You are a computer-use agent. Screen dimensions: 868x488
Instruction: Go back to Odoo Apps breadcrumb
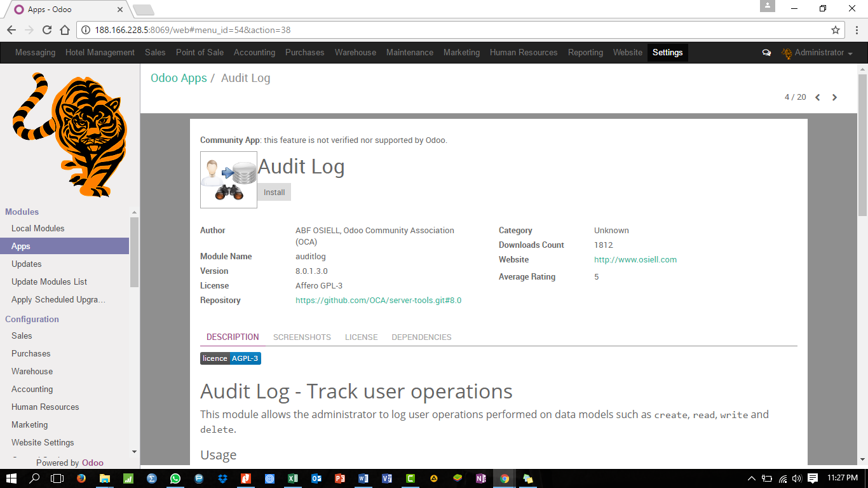click(179, 78)
